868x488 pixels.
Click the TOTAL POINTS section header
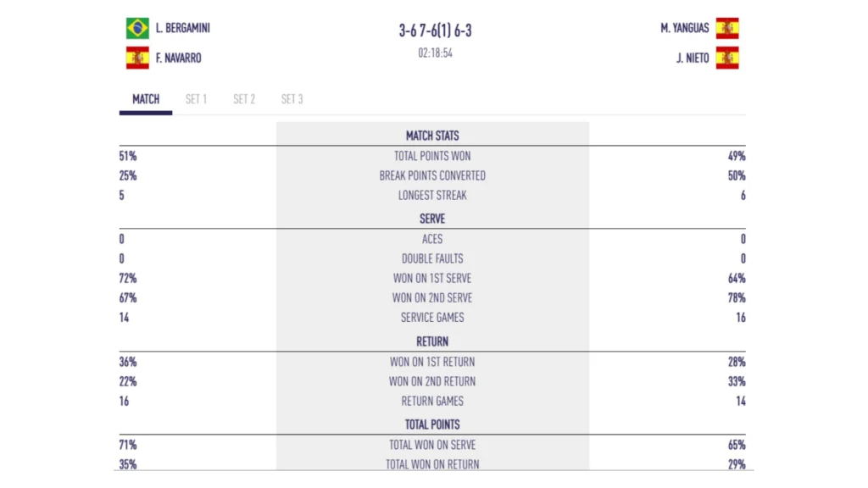click(x=432, y=424)
